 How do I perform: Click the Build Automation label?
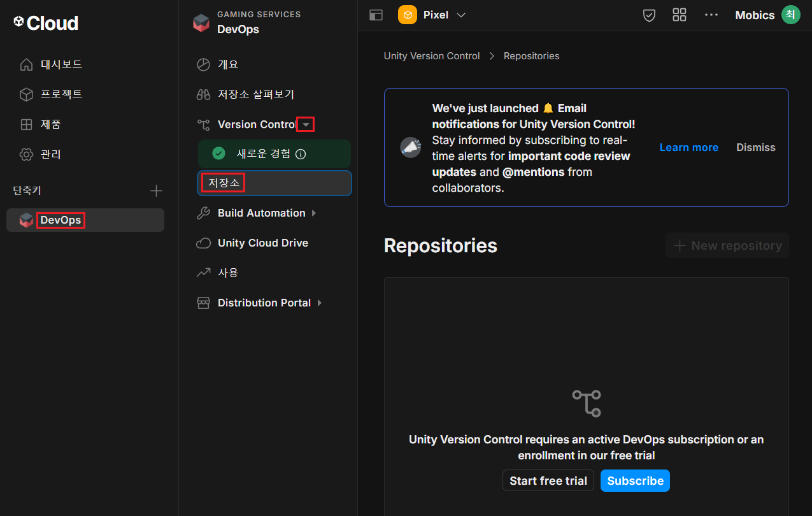(262, 213)
